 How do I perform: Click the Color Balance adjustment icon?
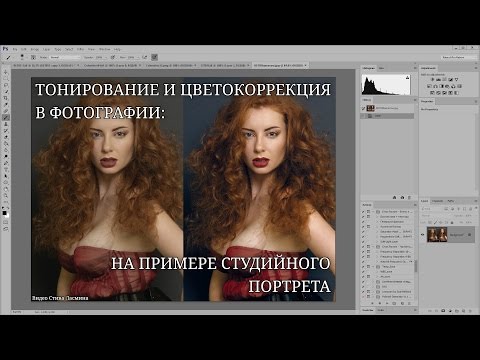[x=436, y=86]
